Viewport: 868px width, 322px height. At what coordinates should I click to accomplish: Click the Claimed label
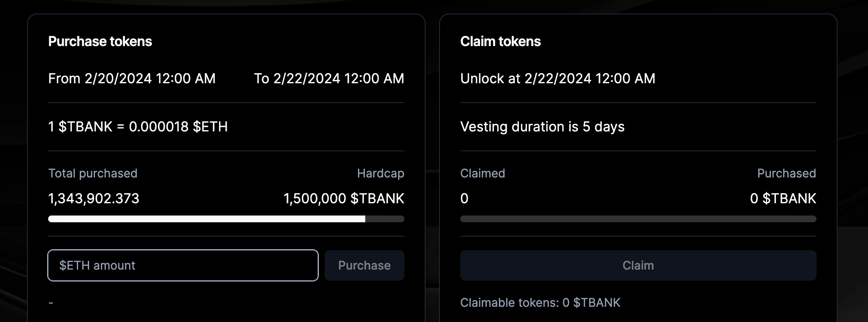coord(483,173)
